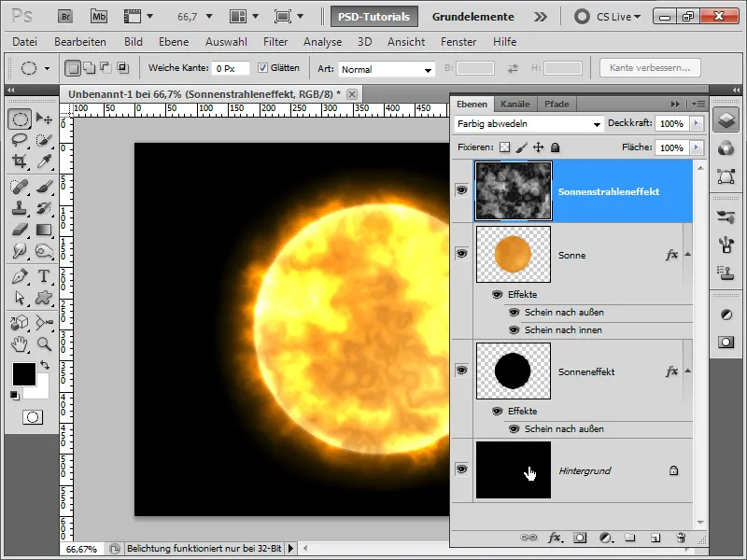The width and height of the screenshot is (747, 560).
Task: Toggle Sonneneffekt Schein nach außen visibility
Action: tap(514, 429)
